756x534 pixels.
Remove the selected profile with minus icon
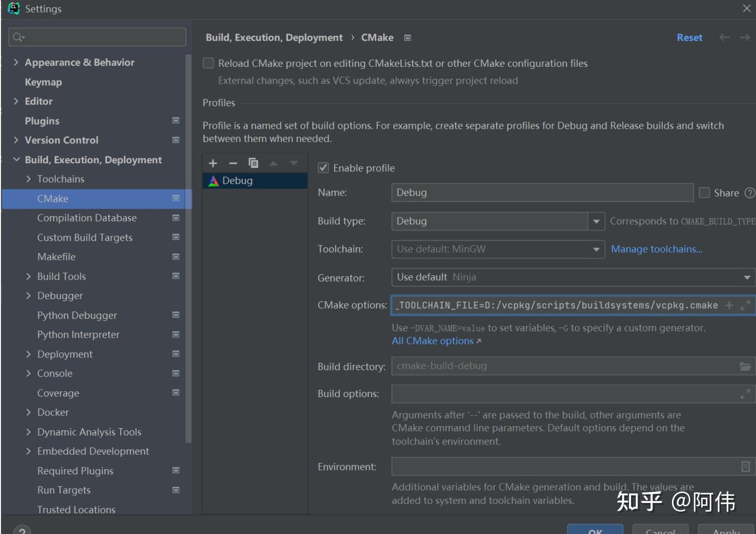(x=233, y=163)
